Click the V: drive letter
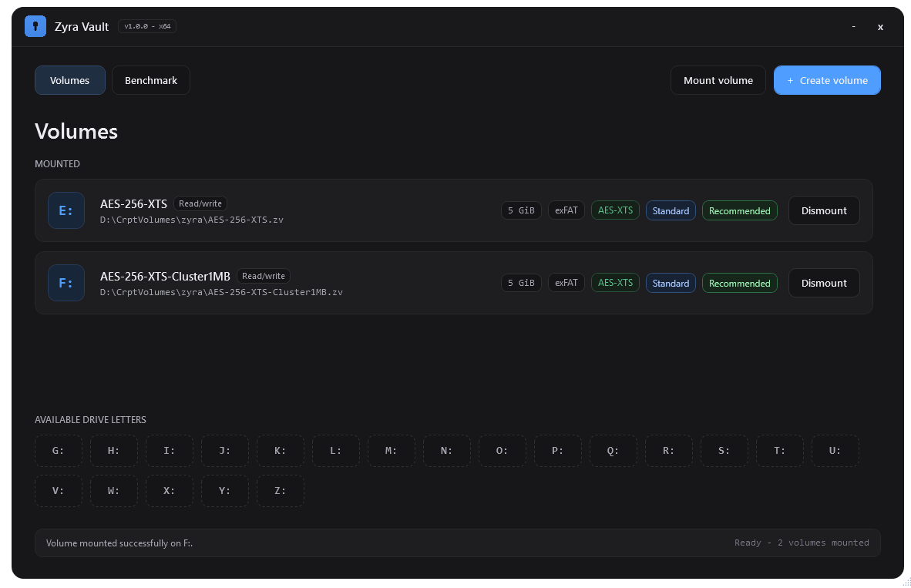This screenshot has width=911, height=588. point(58,491)
